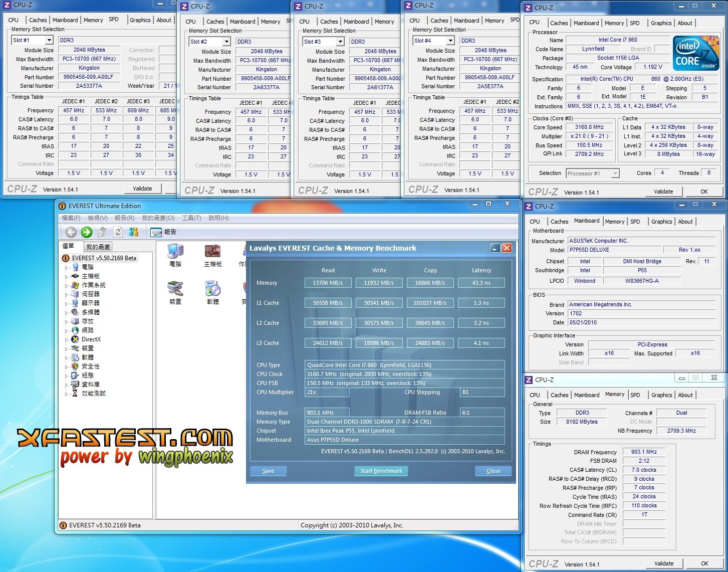Click the EVEREST refresh toolbar icon

coord(118,232)
